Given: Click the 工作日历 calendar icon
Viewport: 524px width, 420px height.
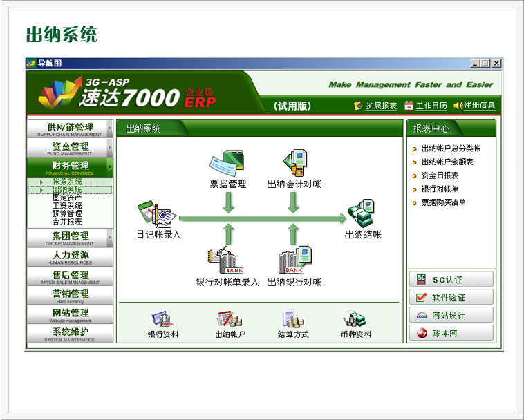Looking at the screenshot, I should tap(409, 106).
